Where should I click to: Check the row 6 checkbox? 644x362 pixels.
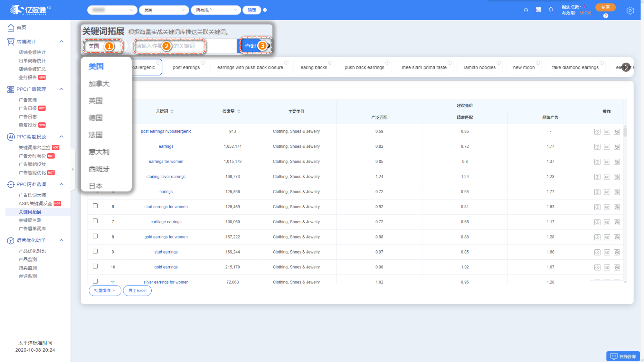(95, 206)
